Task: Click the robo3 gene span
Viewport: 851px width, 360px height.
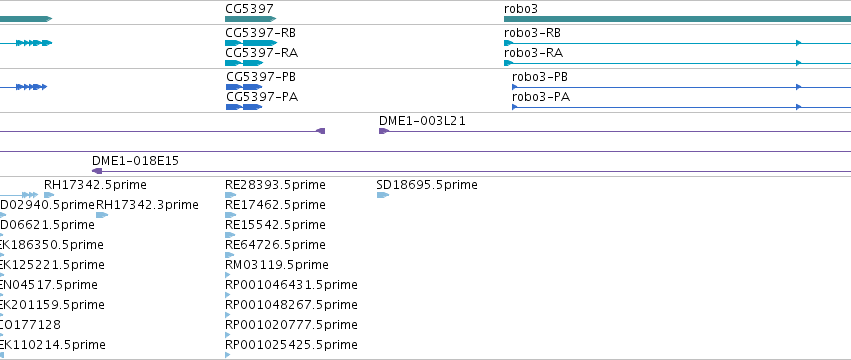Action: (677, 19)
